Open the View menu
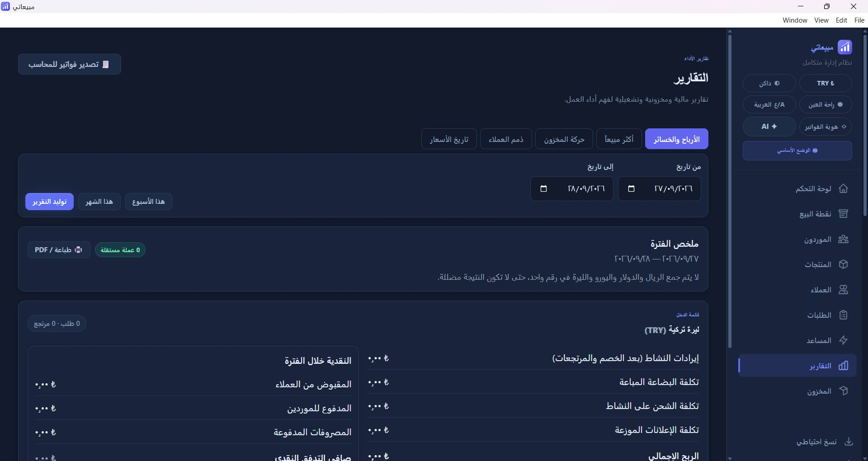The image size is (868, 461). click(821, 20)
